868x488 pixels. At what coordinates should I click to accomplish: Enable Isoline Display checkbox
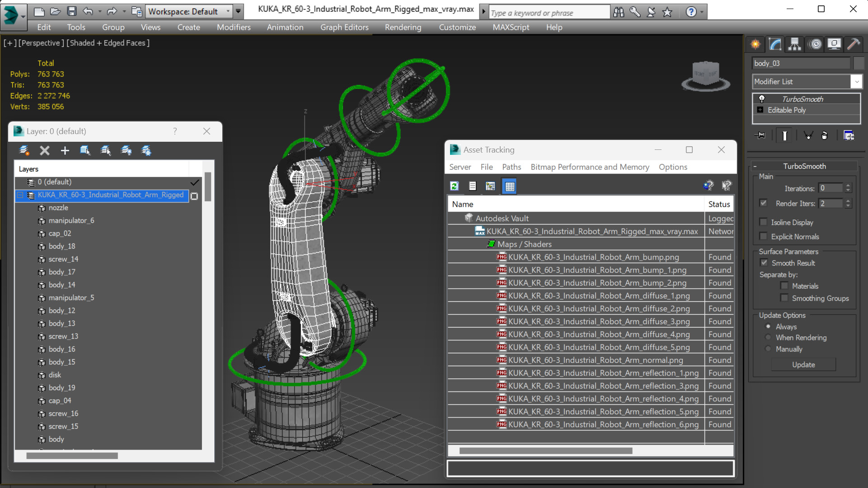[x=764, y=222]
